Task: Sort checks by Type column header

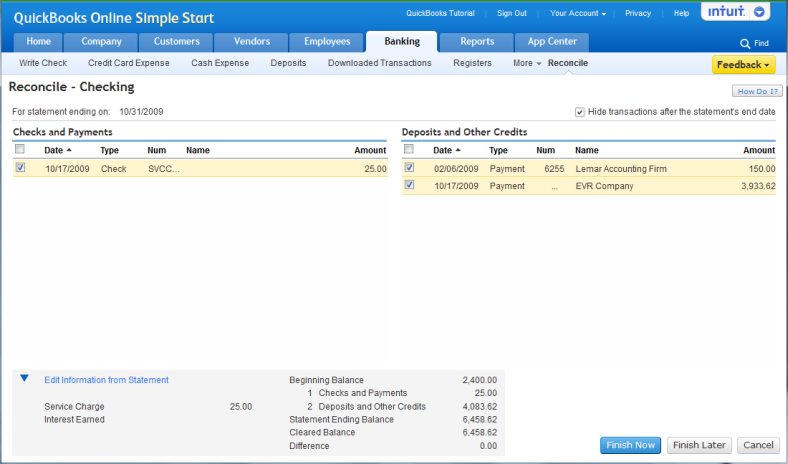Action: (x=109, y=150)
